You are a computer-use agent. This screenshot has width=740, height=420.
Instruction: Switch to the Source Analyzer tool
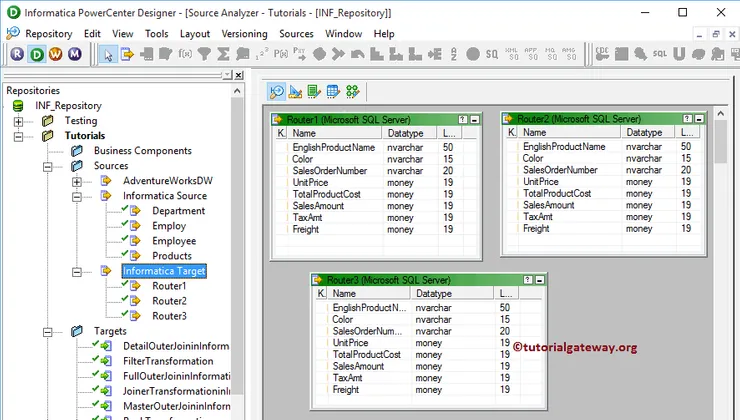point(277,91)
